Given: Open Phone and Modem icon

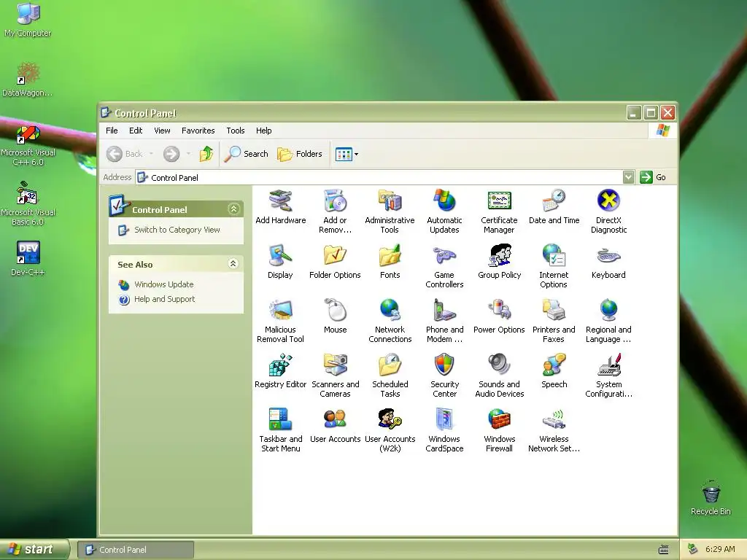Looking at the screenshot, I should click(x=444, y=311).
